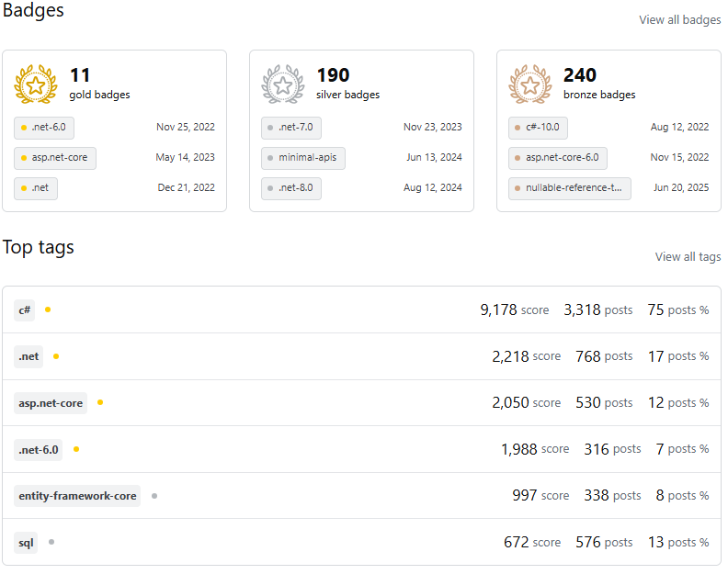Open the silver .net-8.0 badge
The image size is (728, 574).
point(291,188)
